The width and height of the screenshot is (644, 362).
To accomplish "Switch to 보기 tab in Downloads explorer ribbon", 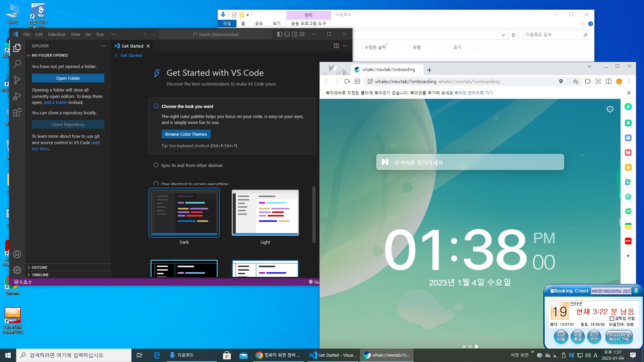I will 276,23.
